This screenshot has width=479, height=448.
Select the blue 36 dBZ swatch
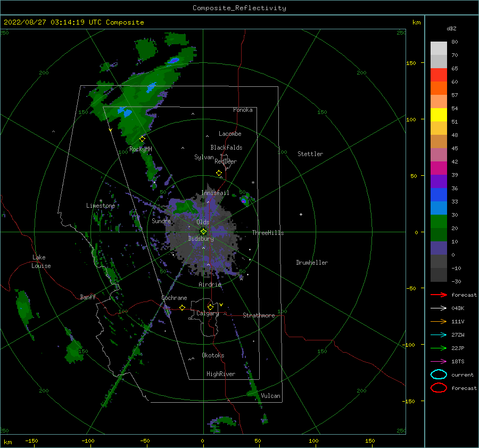[x=439, y=195]
